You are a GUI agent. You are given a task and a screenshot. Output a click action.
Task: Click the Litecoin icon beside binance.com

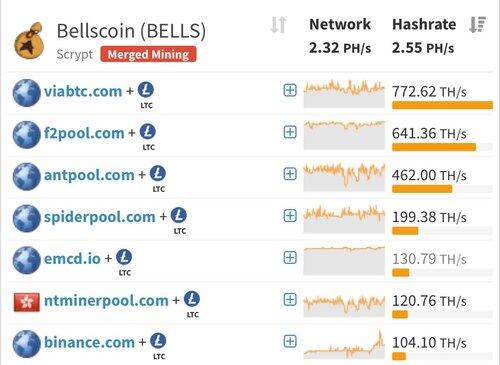158,341
